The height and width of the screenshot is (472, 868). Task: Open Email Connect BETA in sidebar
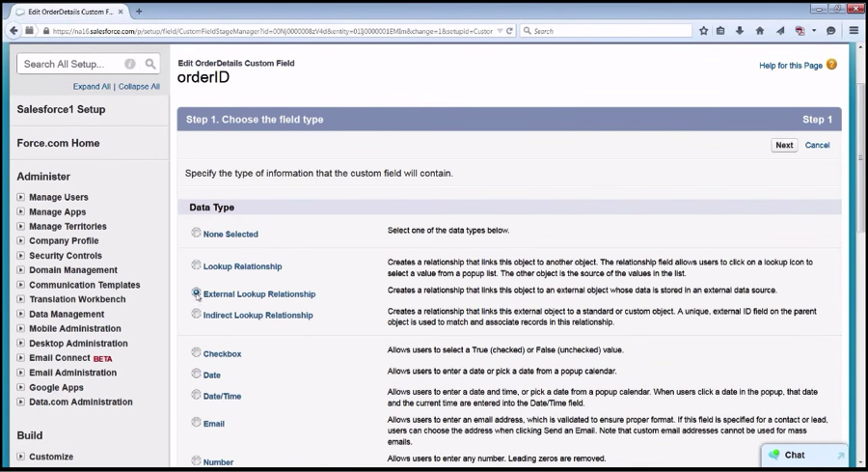pos(70,358)
